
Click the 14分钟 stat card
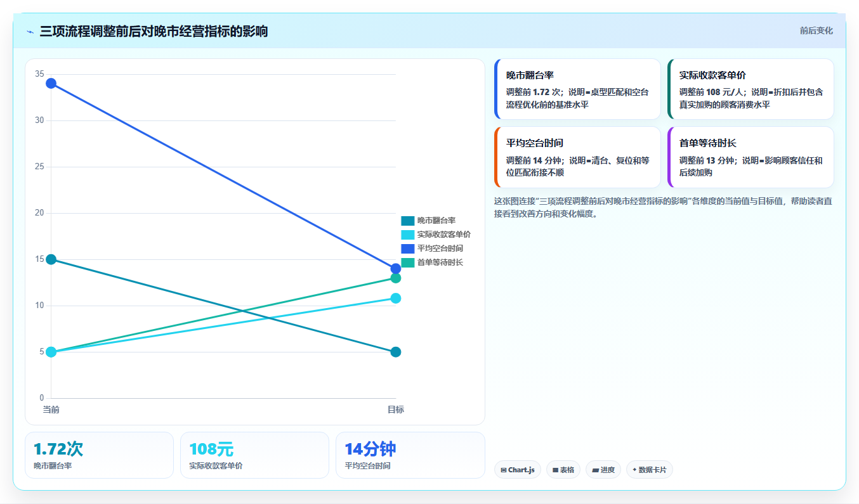click(410, 455)
